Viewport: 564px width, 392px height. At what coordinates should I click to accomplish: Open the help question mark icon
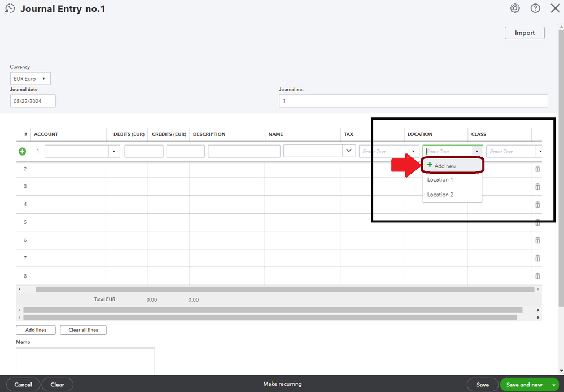coord(535,8)
